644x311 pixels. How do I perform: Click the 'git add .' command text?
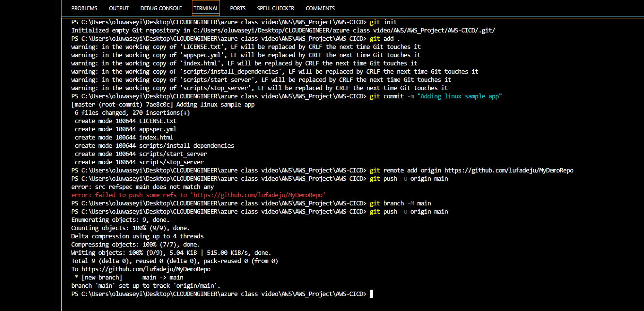[385, 39]
